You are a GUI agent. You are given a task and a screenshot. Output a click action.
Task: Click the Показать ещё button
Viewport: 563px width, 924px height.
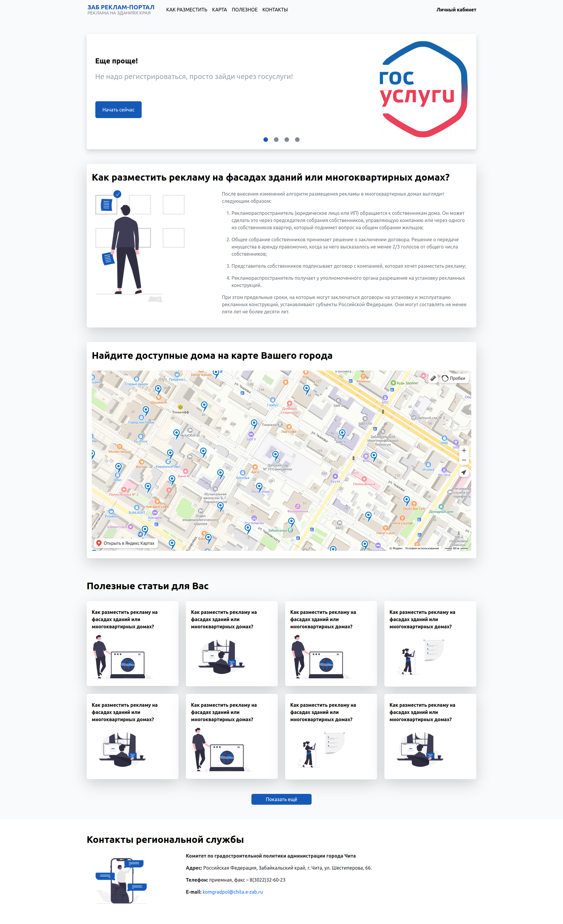[x=281, y=799]
